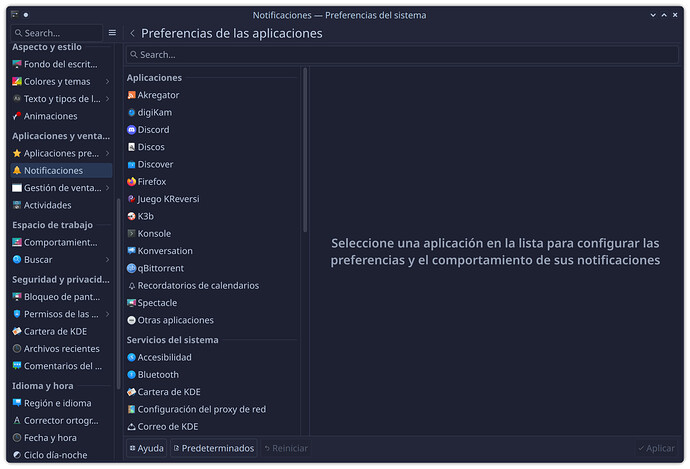Click the application list search field
This screenshot has height=469, width=690.
(x=400, y=55)
